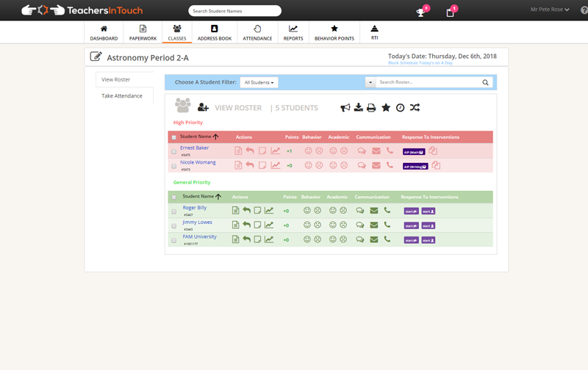Click happy behavior face for Nicole Womang
This screenshot has width=588, height=370.
tap(309, 166)
